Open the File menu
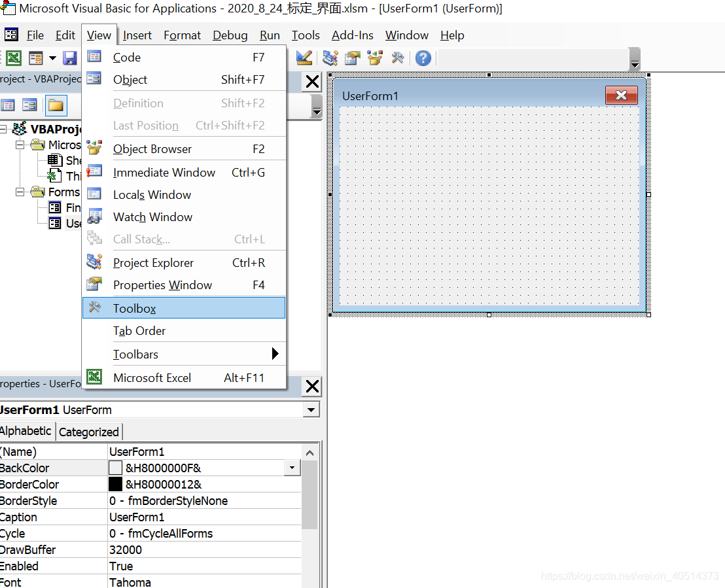725x588 pixels. 35,35
